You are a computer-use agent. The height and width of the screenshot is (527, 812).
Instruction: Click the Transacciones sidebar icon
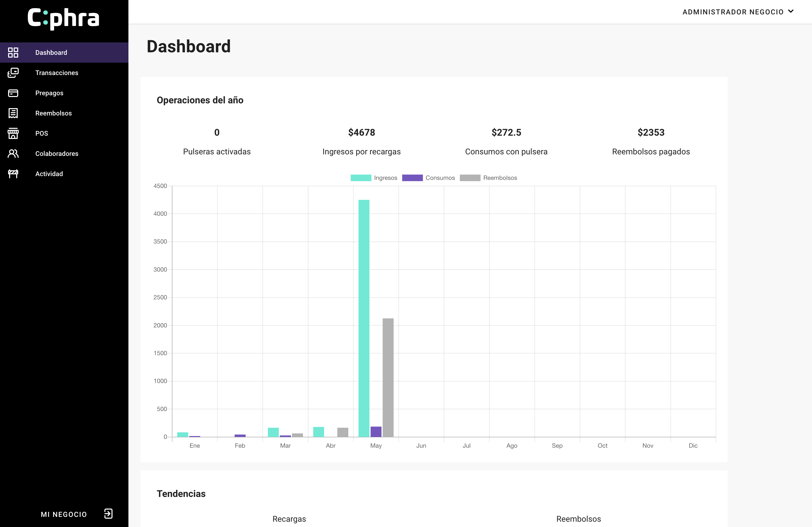[x=13, y=73]
